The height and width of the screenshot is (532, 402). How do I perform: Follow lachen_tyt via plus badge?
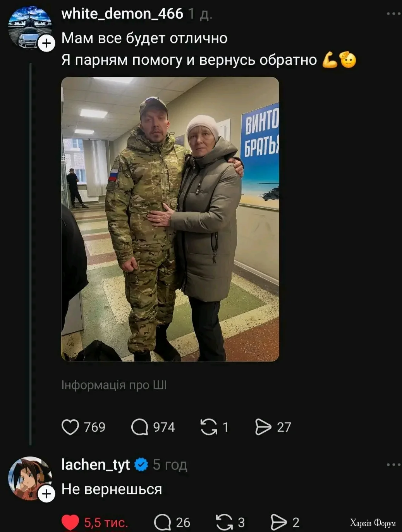(x=46, y=494)
